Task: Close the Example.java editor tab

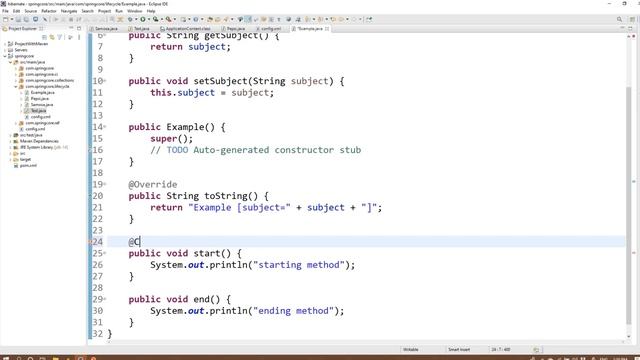Action: click(x=327, y=29)
